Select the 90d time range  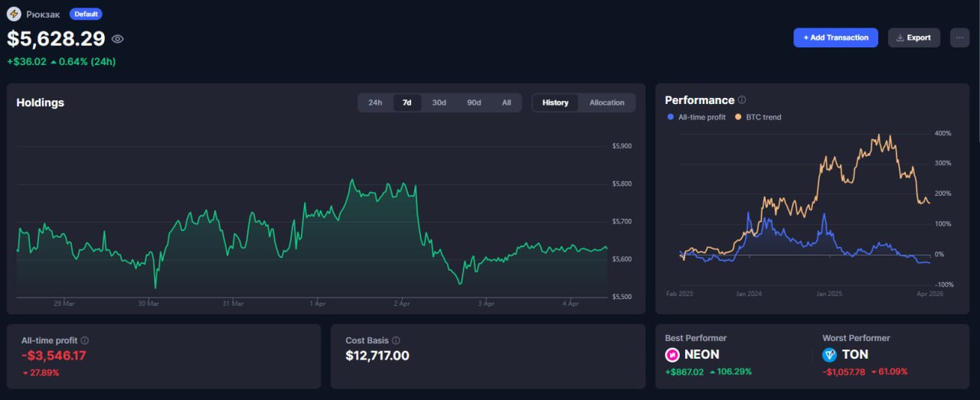pos(474,102)
